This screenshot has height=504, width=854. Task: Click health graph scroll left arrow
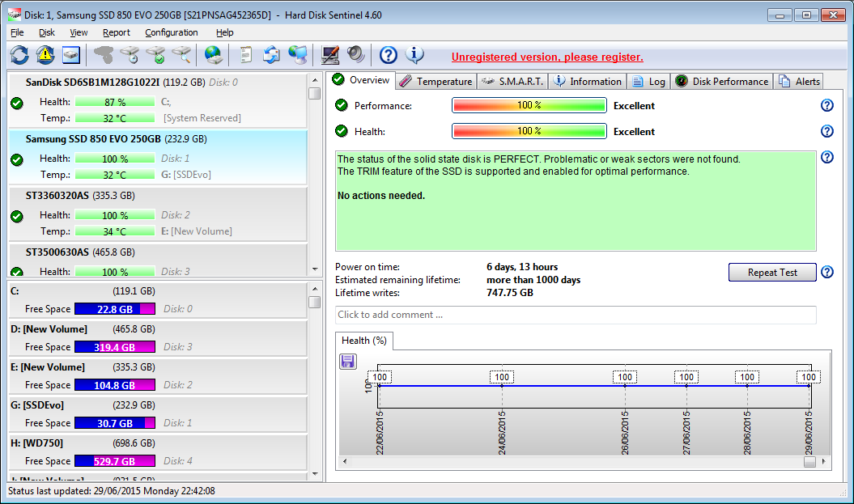345,462
